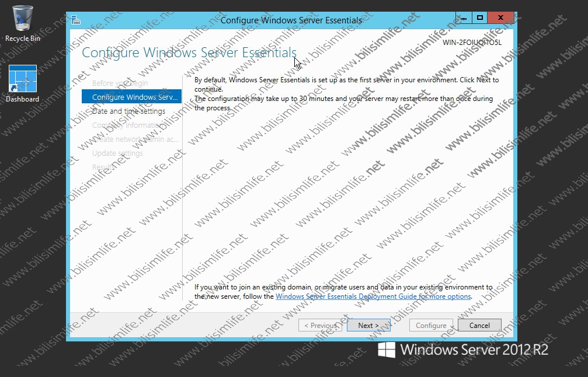
Task: Cancel the configuration wizard
Action: coord(479,325)
